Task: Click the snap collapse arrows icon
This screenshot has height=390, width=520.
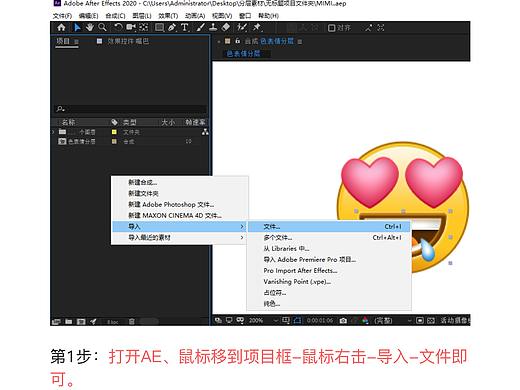Action: [368, 28]
